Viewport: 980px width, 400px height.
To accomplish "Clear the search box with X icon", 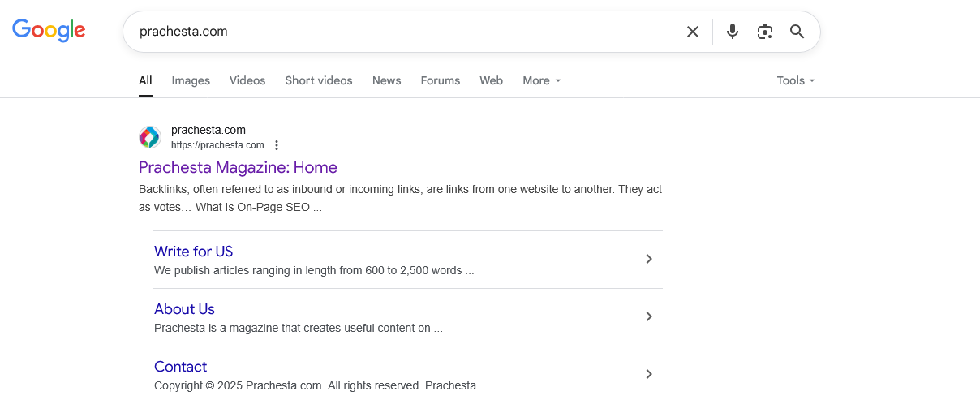I will 693,32.
